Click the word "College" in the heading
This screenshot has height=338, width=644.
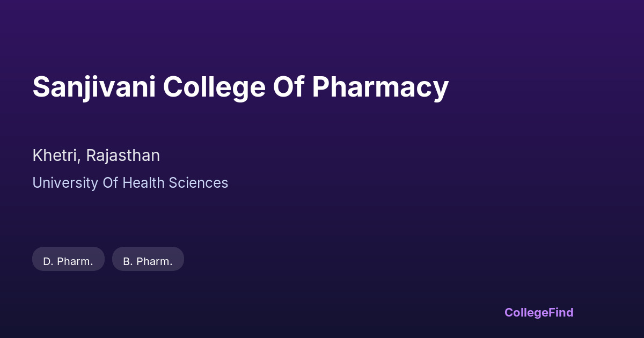click(x=214, y=87)
